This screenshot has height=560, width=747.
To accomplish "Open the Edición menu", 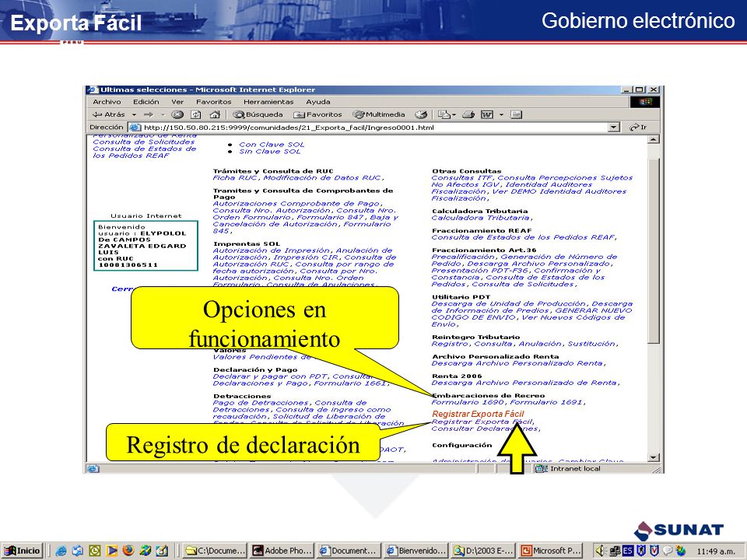I will pos(146,102).
